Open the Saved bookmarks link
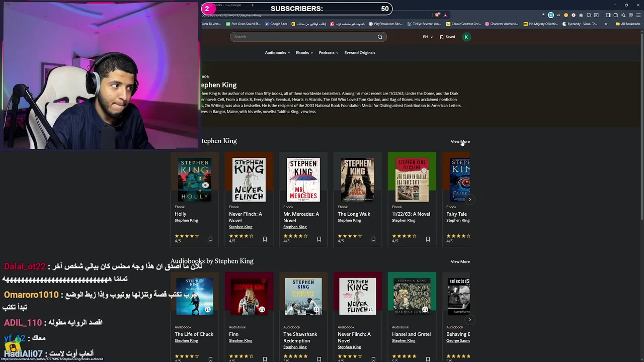The height and width of the screenshot is (362, 644). pos(447,37)
